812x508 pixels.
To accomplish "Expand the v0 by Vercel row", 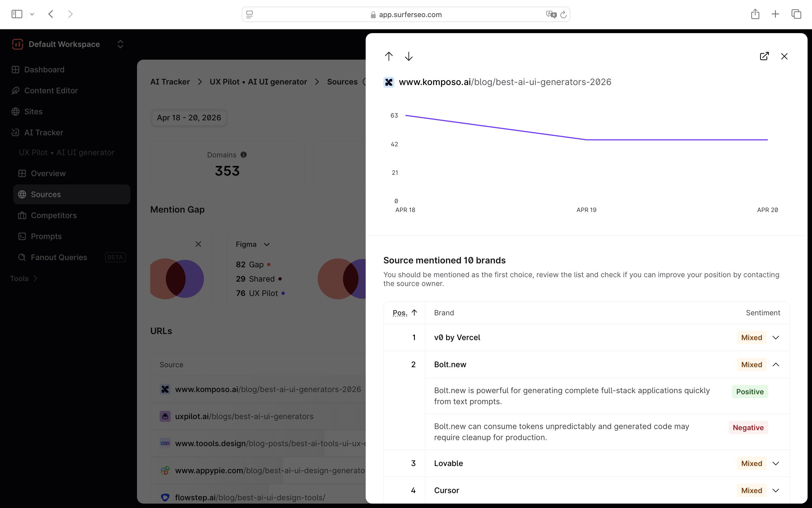I will click(x=775, y=337).
